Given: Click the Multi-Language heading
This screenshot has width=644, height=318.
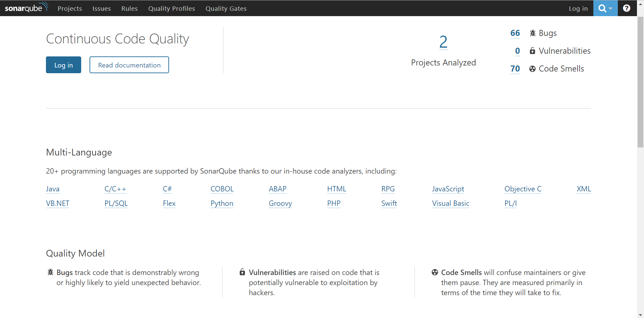Looking at the screenshot, I should pos(79,152).
